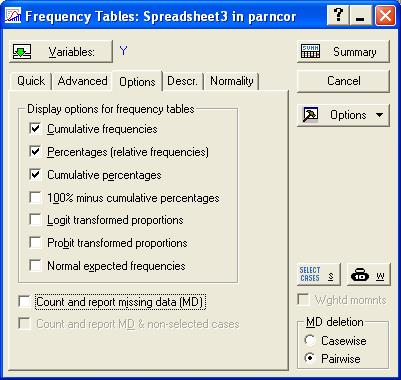Click the Summary spreadsheet icon
The height and width of the screenshot is (380, 401).
[310, 52]
